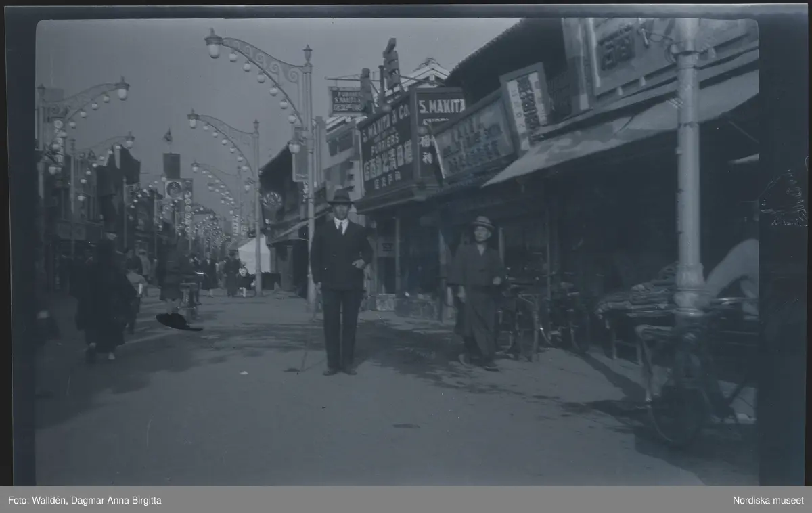Click the tall lamp post at right foreground
The image size is (812, 513).
click(x=688, y=169)
